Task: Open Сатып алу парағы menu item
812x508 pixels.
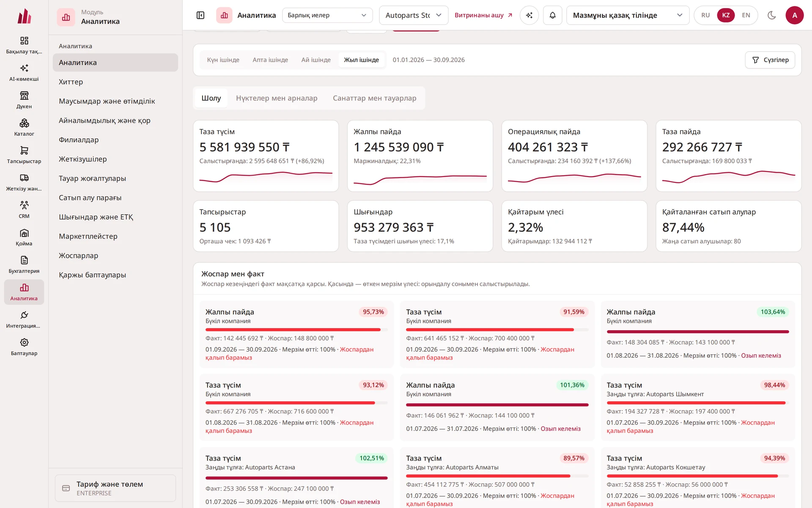Action: 115,198
